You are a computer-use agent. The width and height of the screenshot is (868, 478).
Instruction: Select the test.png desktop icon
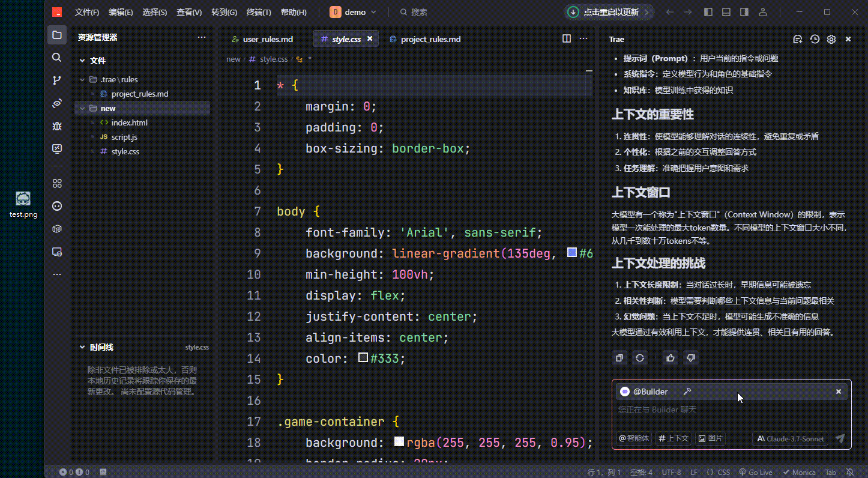(x=23, y=205)
